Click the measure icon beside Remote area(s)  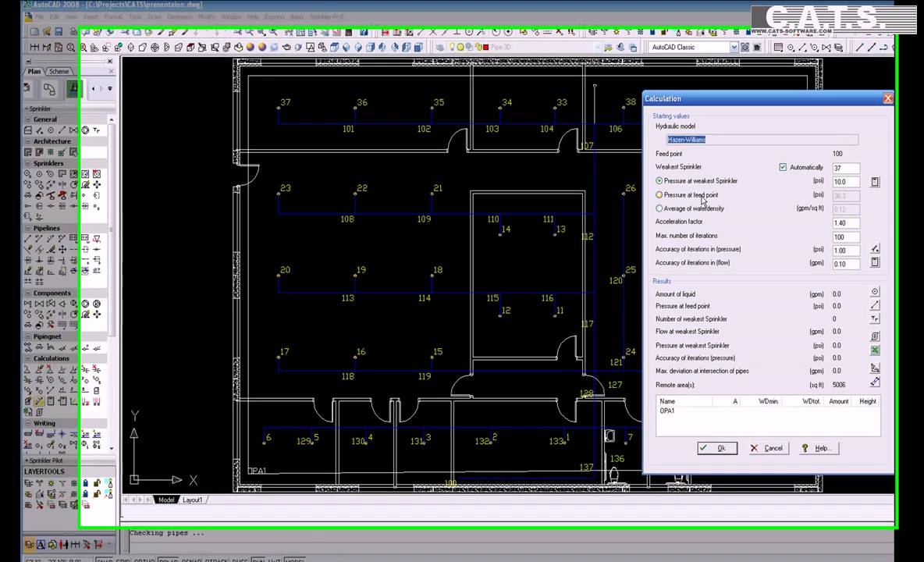coord(875,382)
